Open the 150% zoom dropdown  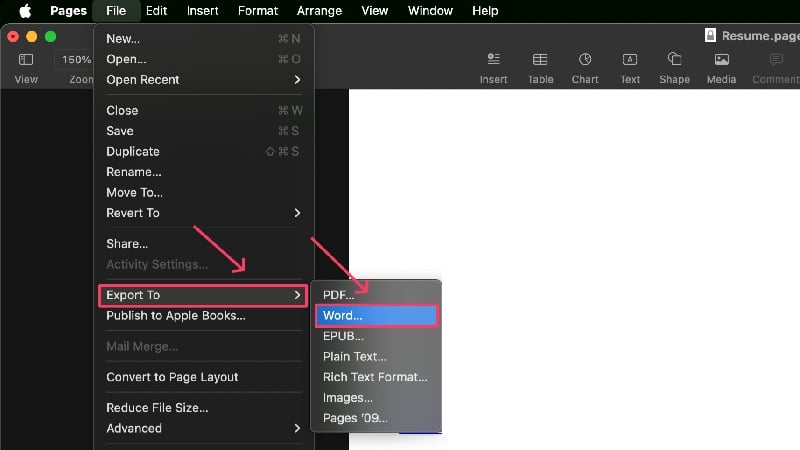(x=76, y=60)
